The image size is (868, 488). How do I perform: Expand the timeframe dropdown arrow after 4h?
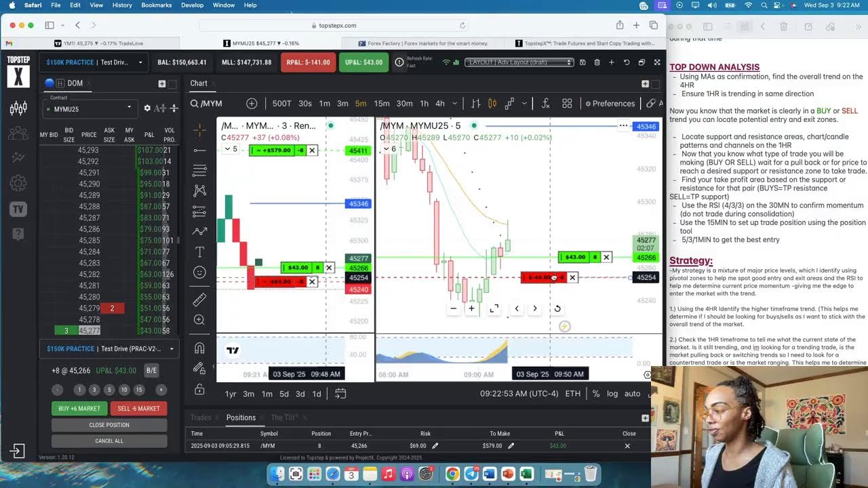coord(454,104)
